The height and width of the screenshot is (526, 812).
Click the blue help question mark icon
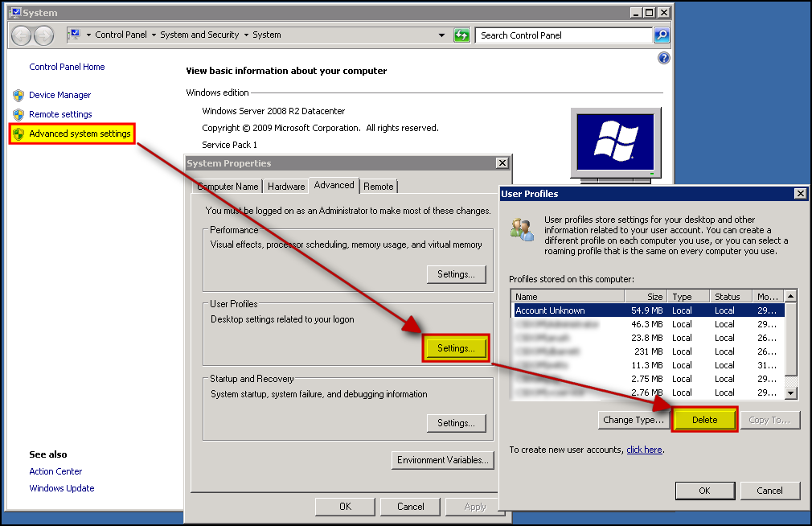663,58
